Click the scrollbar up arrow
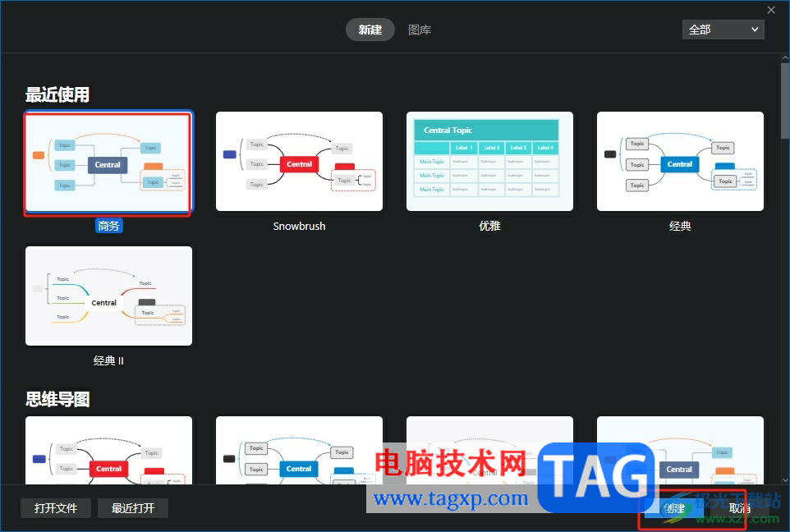This screenshot has height=532, width=790. click(785, 58)
